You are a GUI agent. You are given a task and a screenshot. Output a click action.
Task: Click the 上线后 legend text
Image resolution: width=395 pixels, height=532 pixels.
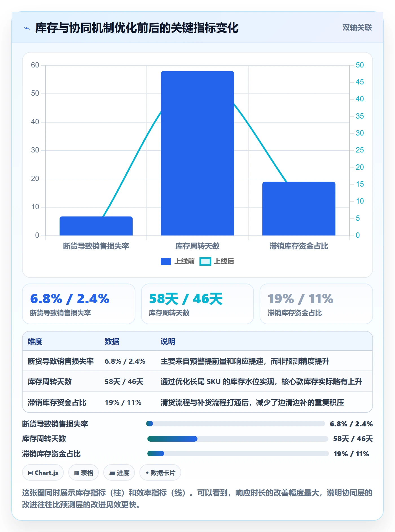[224, 261]
